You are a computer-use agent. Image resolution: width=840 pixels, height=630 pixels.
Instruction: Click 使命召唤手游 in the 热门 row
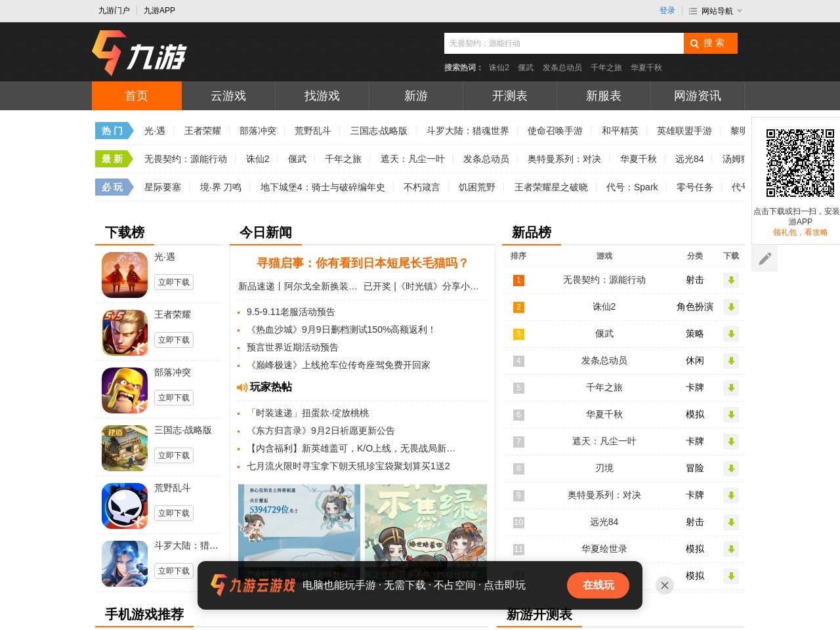pyautogui.click(x=555, y=131)
